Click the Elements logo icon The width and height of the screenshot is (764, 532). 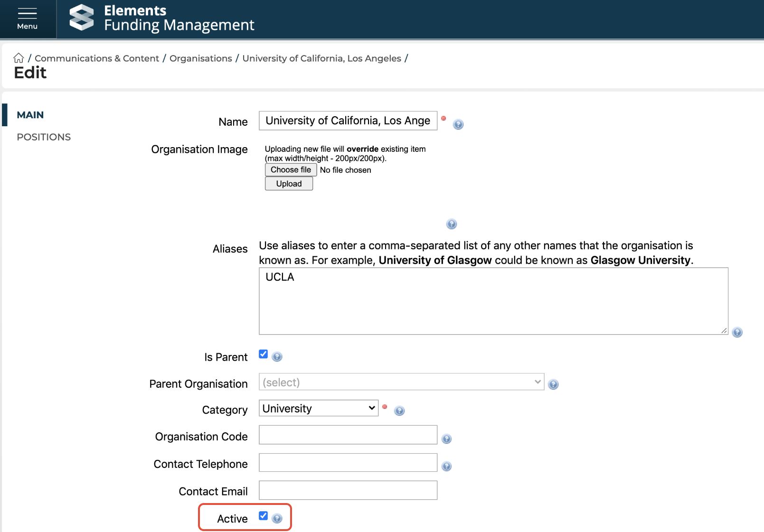click(82, 18)
